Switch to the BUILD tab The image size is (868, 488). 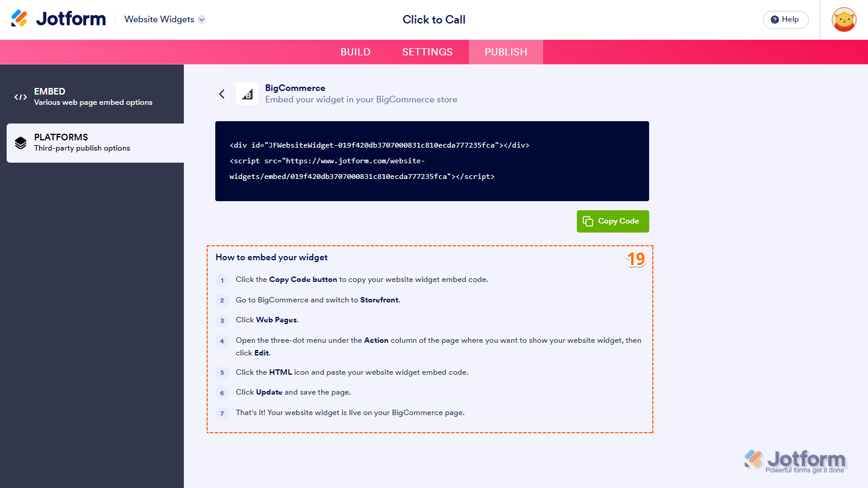tap(356, 52)
